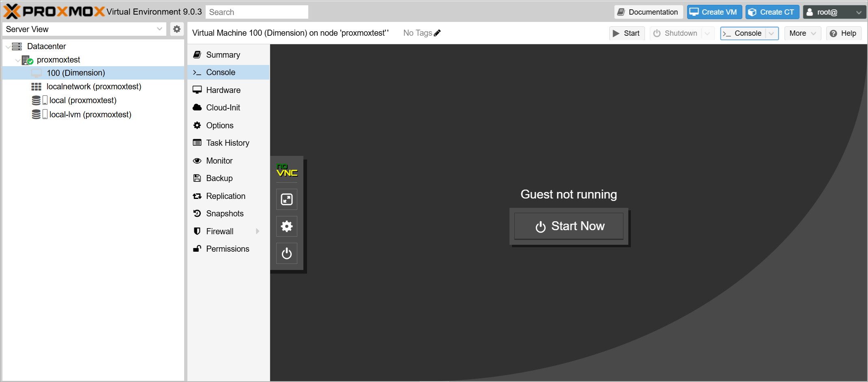Select the Snapshots panel

[225, 213]
